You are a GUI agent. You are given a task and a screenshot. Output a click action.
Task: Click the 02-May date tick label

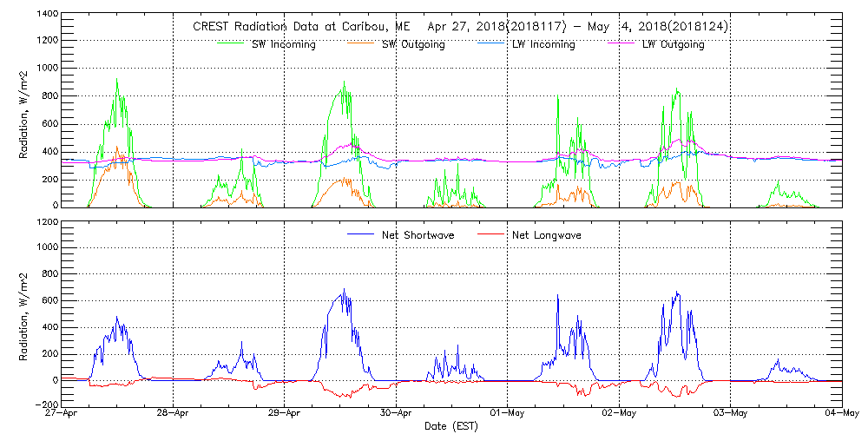(x=619, y=414)
